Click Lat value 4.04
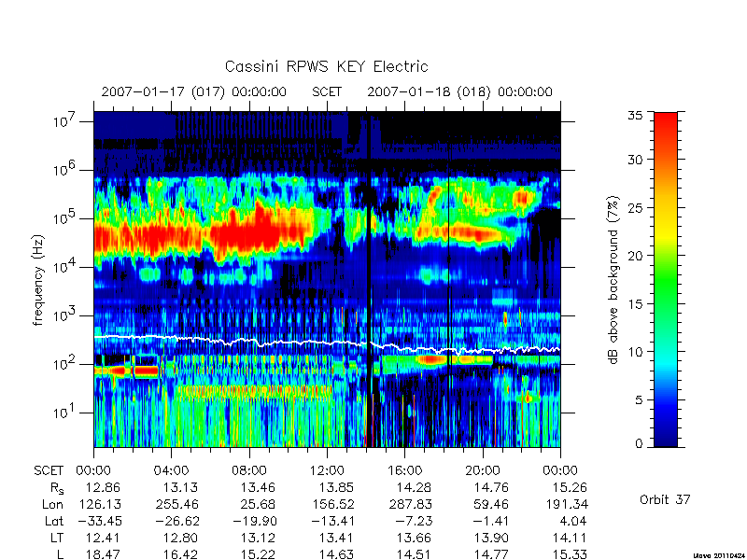Screen dimensions: 747x560 (572, 521)
